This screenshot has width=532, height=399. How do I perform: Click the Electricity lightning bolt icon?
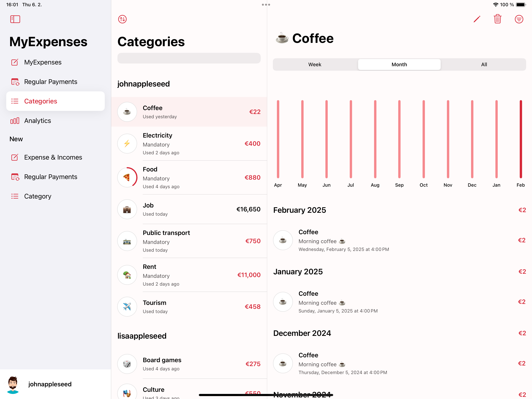point(127,144)
